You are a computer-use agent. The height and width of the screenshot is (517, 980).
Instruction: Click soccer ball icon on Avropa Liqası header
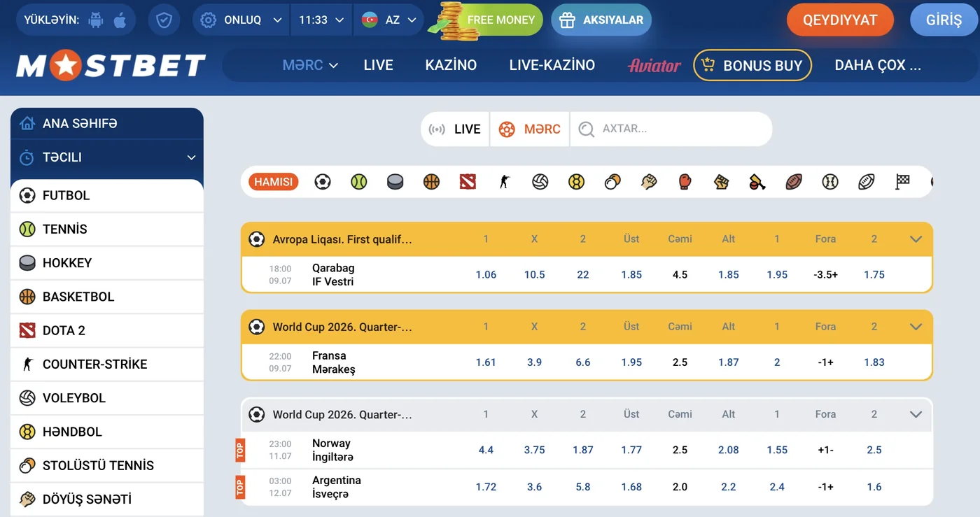tap(257, 239)
